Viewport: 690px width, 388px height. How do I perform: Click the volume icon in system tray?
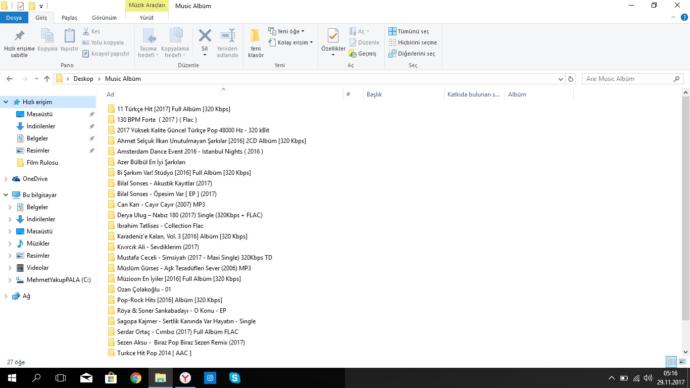coord(647,378)
